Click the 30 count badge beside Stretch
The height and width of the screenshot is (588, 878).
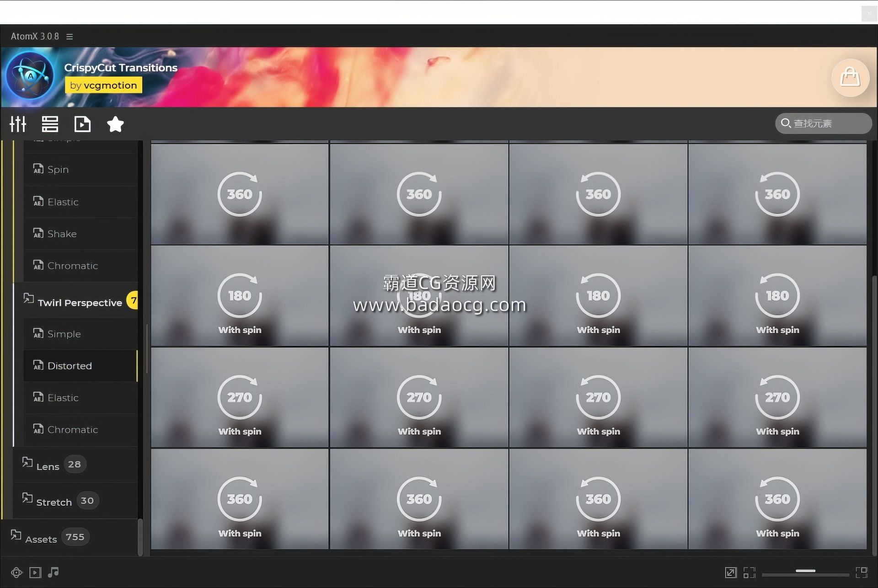coord(87,501)
